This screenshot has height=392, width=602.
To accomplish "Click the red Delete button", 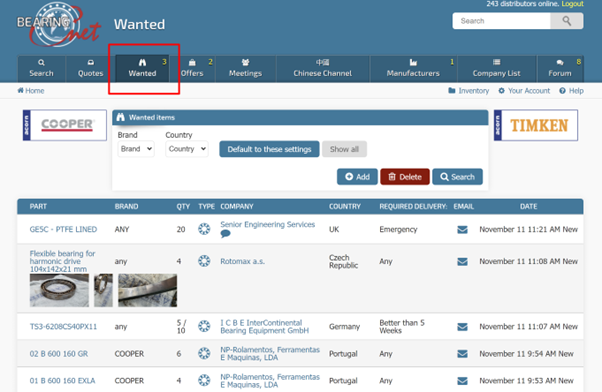I will tap(405, 177).
